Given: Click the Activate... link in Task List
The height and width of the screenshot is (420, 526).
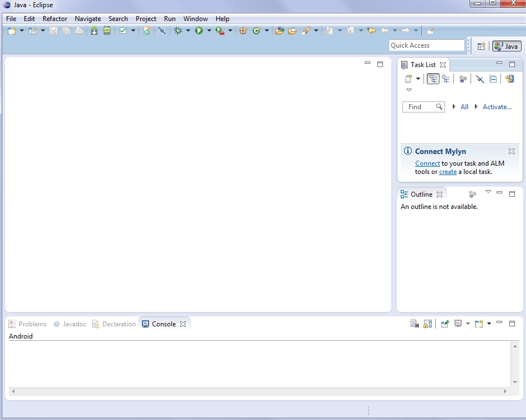Looking at the screenshot, I should [497, 107].
